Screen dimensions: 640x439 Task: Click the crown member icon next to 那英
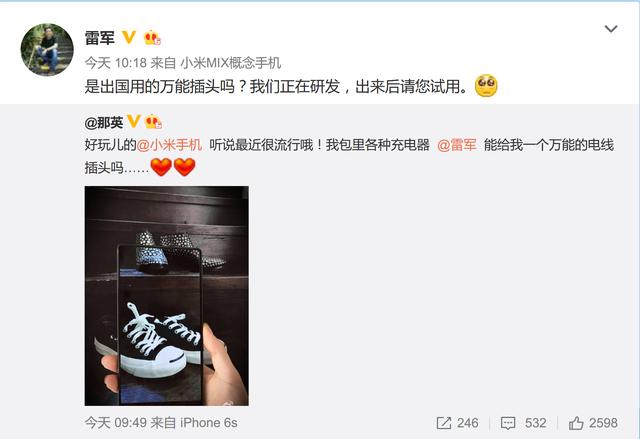pyautogui.click(x=153, y=121)
